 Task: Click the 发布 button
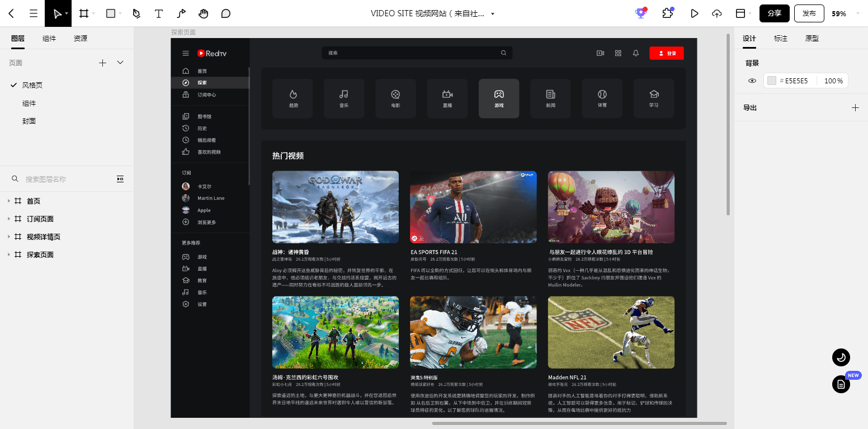[x=809, y=13]
